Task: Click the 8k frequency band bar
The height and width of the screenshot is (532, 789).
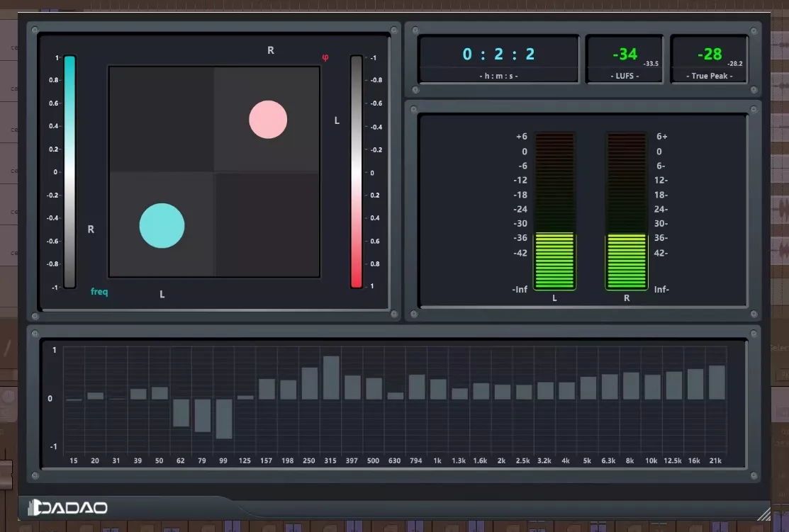Action: pyautogui.click(x=631, y=385)
